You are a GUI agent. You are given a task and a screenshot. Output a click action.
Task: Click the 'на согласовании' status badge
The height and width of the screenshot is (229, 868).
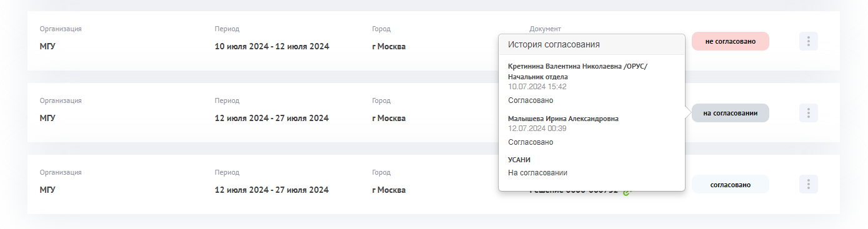coord(730,113)
